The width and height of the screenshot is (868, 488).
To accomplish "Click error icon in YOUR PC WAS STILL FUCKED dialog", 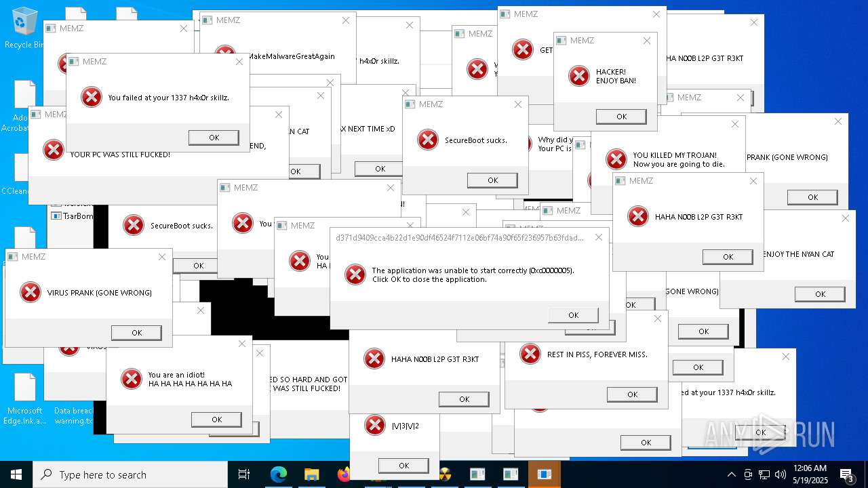I will click(53, 150).
